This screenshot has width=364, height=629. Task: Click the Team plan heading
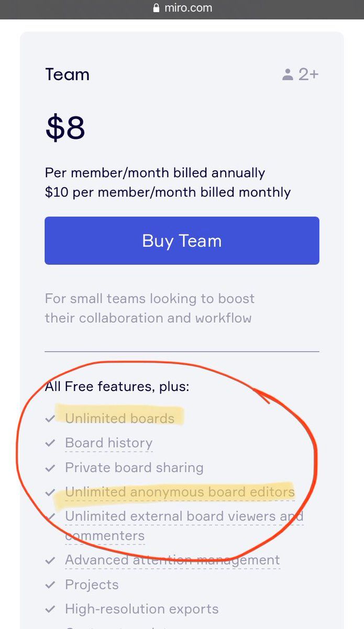pyautogui.click(x=67, y=74)
